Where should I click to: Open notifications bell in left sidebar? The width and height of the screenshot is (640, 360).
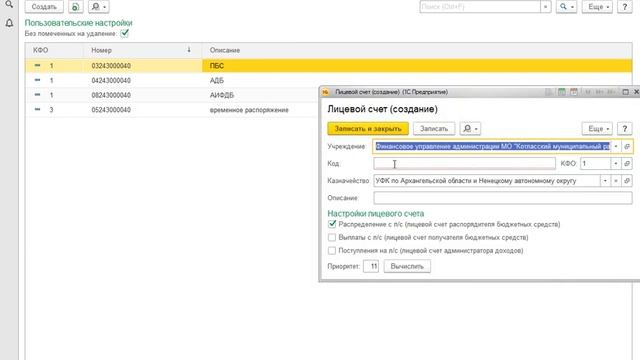9,23
